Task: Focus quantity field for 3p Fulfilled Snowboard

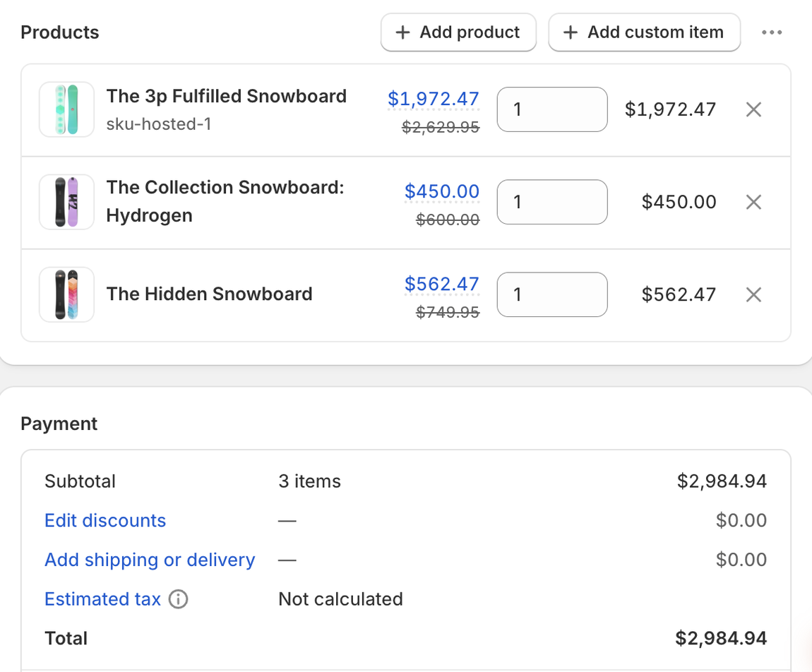Action: coord(552,109)
